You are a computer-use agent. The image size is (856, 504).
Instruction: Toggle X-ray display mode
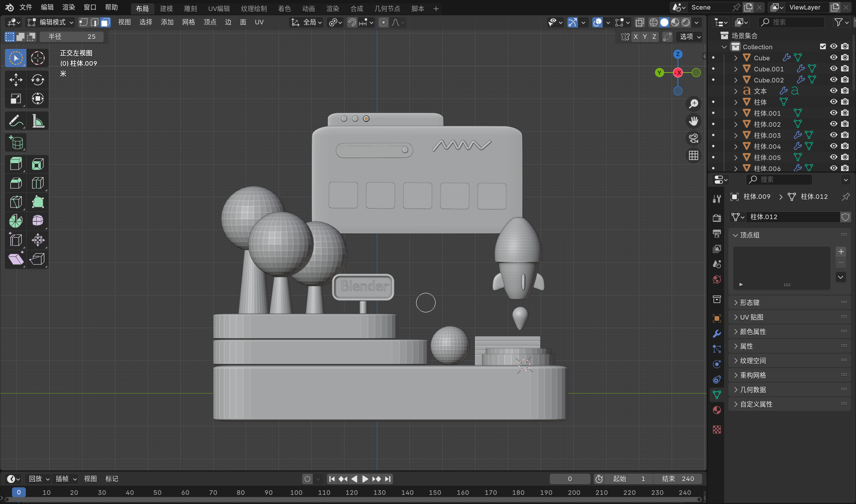click(639, 23)
